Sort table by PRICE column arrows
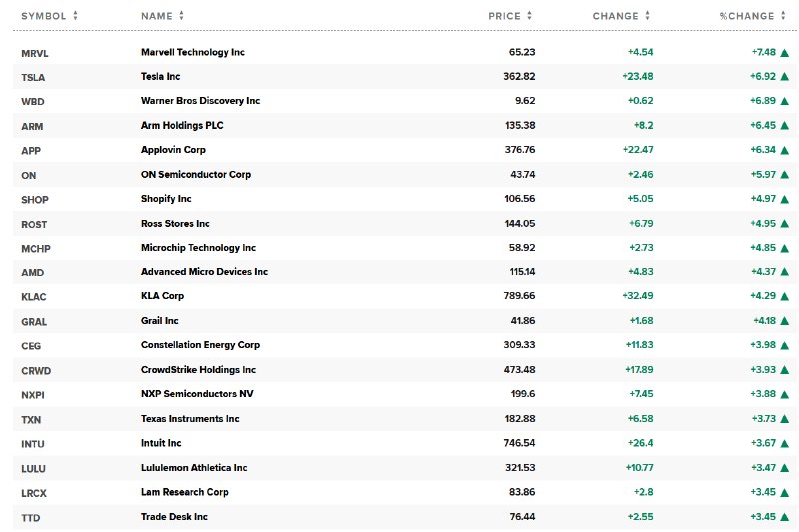 coord(530,15)
